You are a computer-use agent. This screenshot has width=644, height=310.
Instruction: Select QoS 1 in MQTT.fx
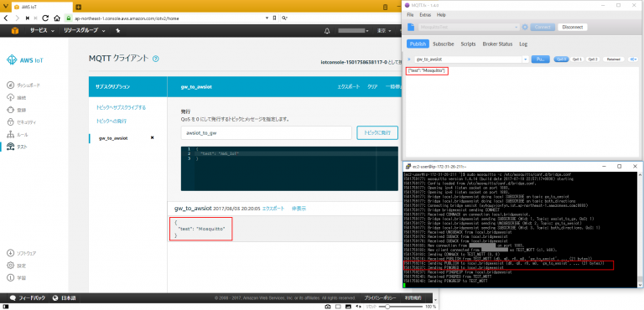click(x=577, y=59)
